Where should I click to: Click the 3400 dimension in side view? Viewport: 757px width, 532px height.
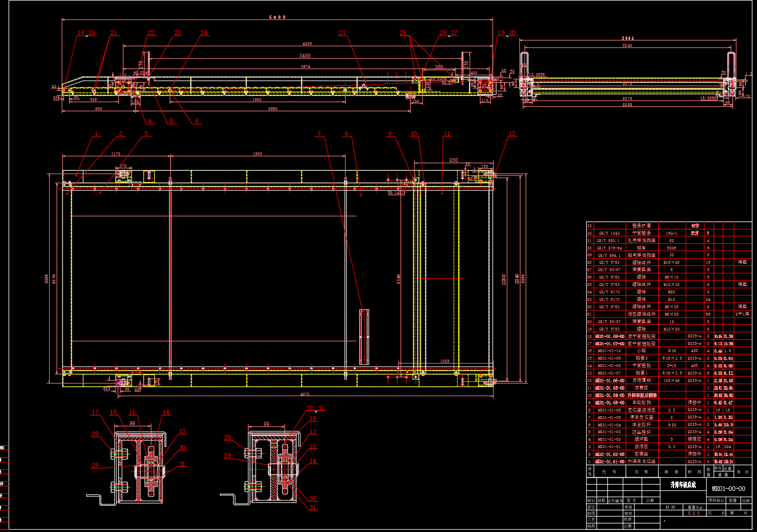pos(305,56)
